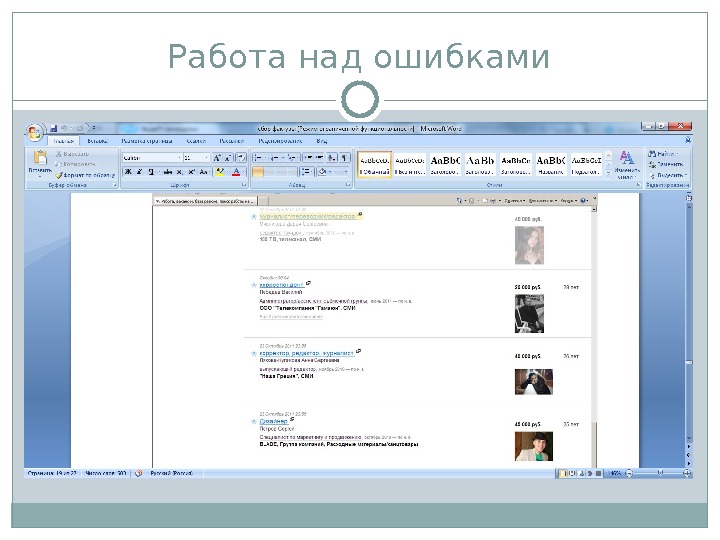Click the Select (Выделить) command
This screenshot has width=720, height=540.
coord(668,175)
